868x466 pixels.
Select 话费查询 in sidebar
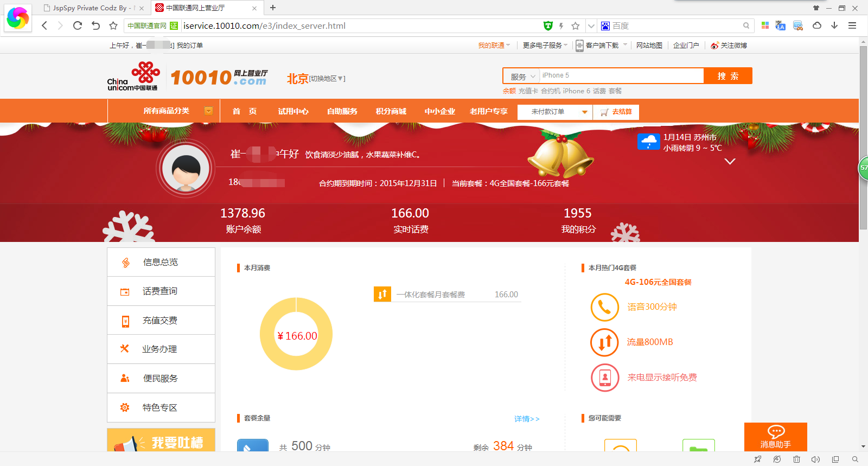[161, 291]
